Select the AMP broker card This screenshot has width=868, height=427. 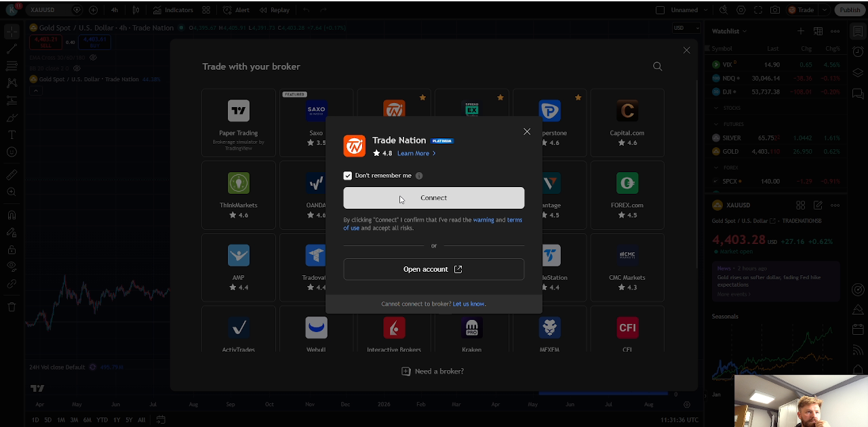pyautogui.click(x=239, y=267)
